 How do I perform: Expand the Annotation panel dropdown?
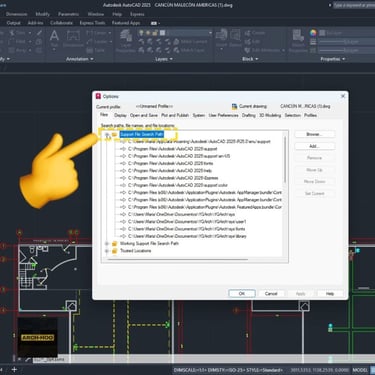pos(79,59)
